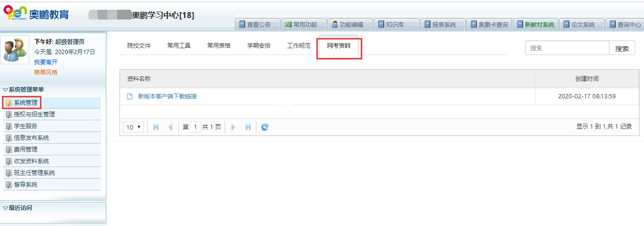Expand the 最近访问 panel

click(x=20, y=208)
